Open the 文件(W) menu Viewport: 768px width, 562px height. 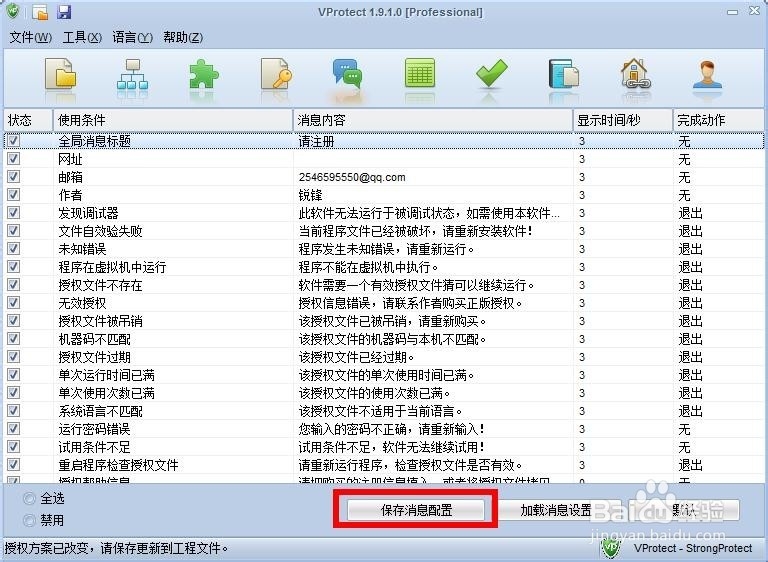(x=30, y=37)
